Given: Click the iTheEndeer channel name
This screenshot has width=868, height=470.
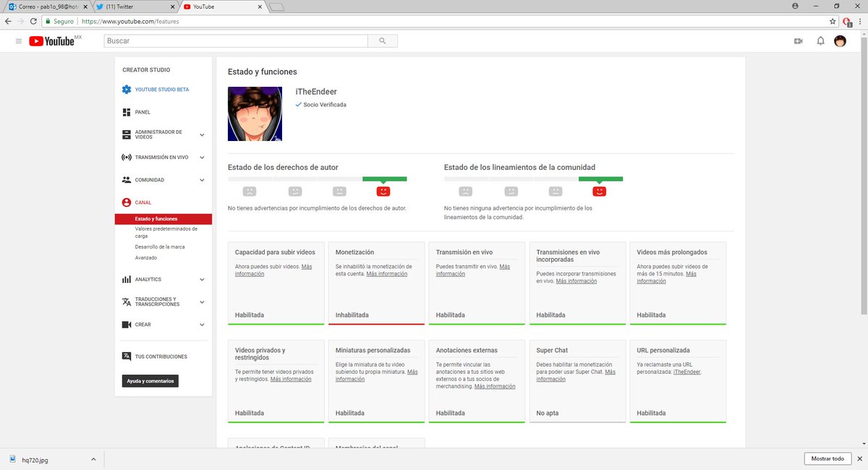Looking at the screenshot, I should coord(316,92).
